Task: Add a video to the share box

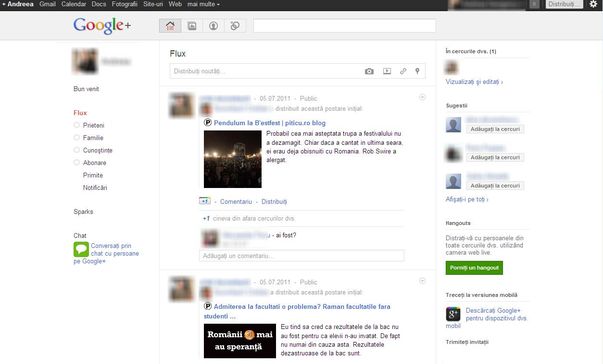Action: click(x=387, y=71)
